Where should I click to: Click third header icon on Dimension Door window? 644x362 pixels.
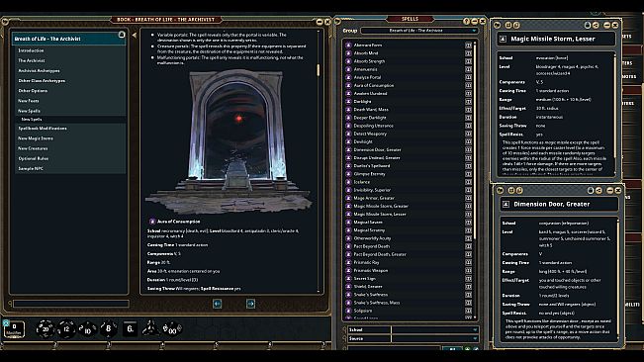519,191
